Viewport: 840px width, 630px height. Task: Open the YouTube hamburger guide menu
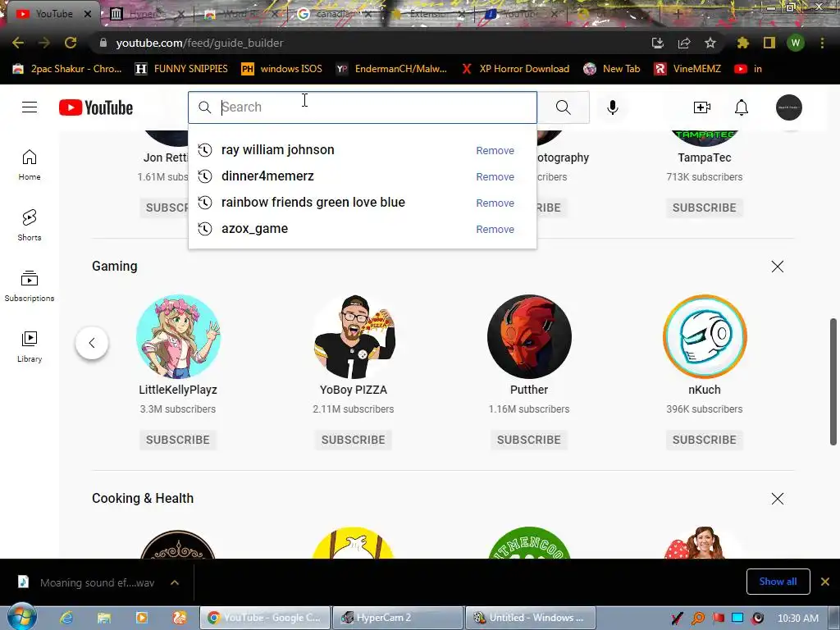pyautogui.click(x=30, y=107)
